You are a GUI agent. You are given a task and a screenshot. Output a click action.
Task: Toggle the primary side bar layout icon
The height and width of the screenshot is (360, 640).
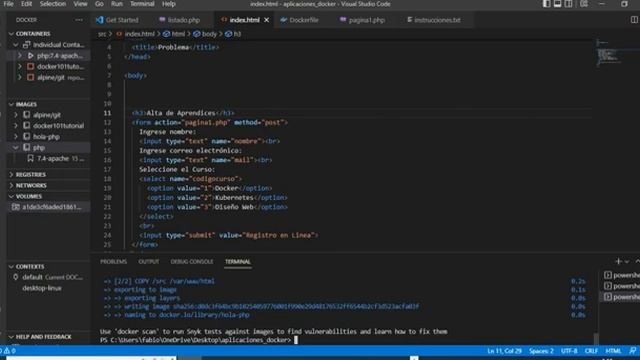coord(547,4)
